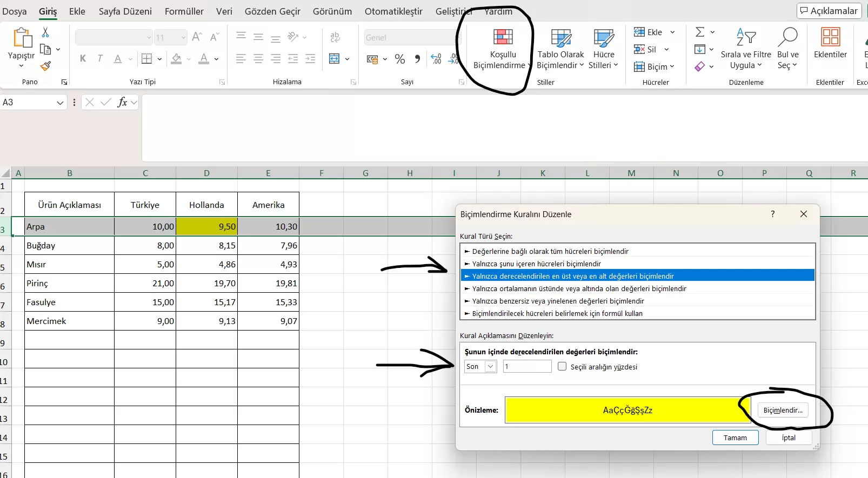The image size is (868, 478).
Task: Open Bul ve Seç menu
Action: pyautogui.click(x=787, y=50)
